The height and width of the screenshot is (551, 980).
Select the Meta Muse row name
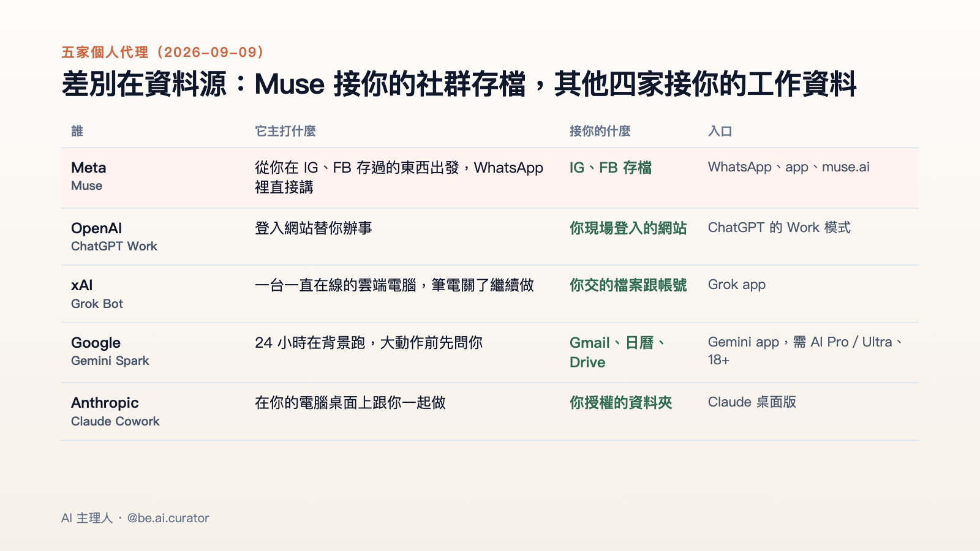pos(89,176)
